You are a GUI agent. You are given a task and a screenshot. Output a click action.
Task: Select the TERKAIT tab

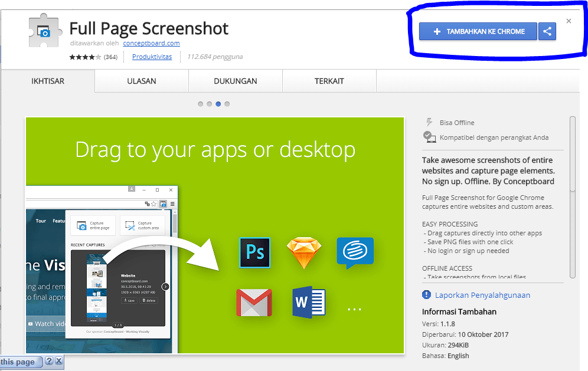coord(329,80)
